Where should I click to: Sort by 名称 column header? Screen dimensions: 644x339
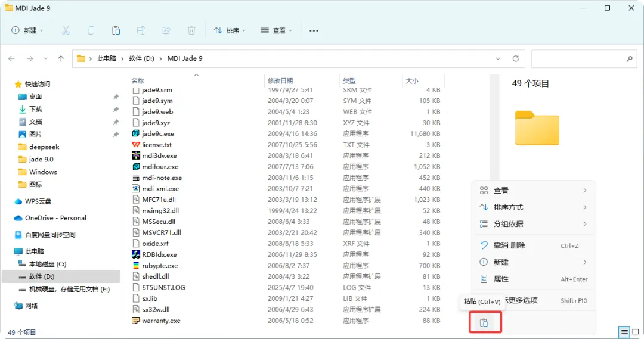[x=138, y=81]
